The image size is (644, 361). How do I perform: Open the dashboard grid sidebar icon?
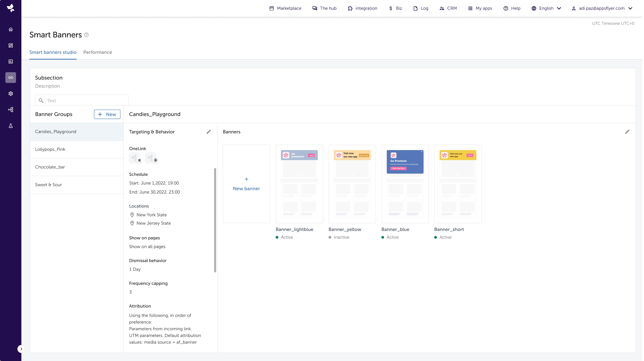point(11,45)
